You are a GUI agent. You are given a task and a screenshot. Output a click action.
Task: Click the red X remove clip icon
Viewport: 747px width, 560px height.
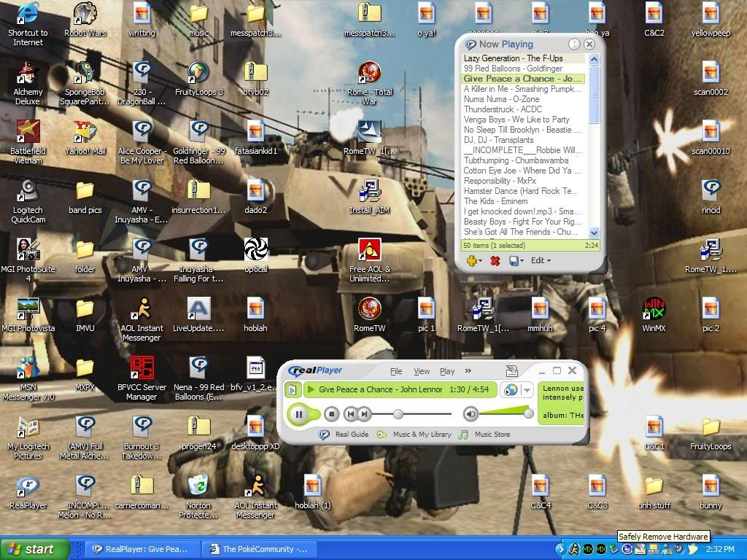click(x=495, y=261)
